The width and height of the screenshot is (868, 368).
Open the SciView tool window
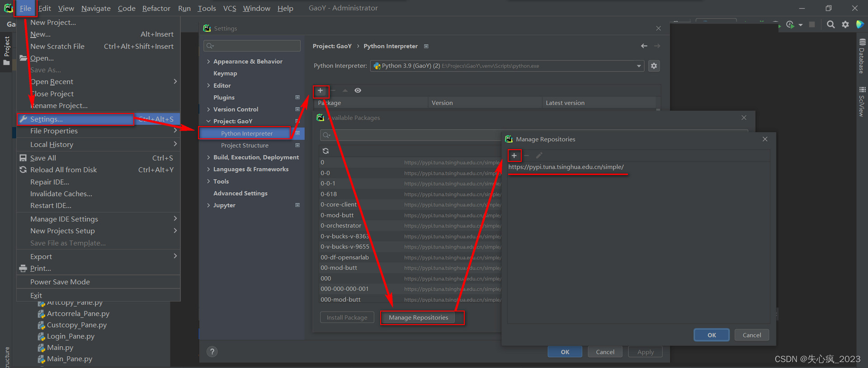[x=862, y=102]
